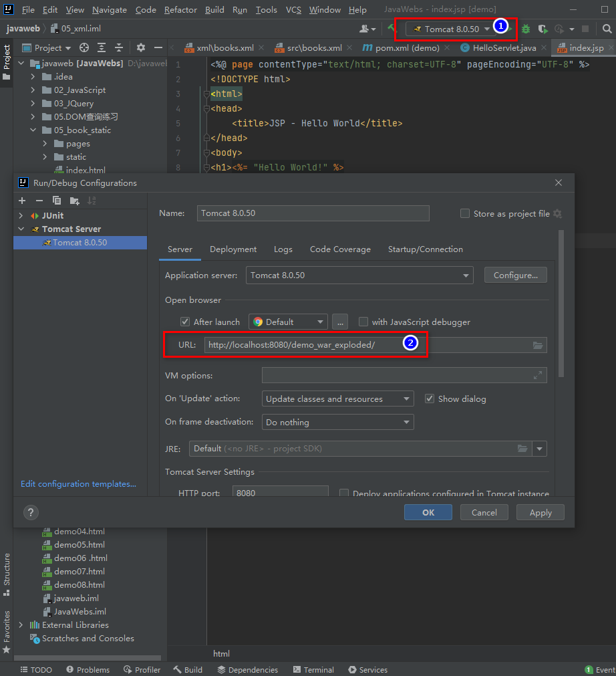
Task: Toggle with JavaScript debugger checkbox
Action: (363, 322)
